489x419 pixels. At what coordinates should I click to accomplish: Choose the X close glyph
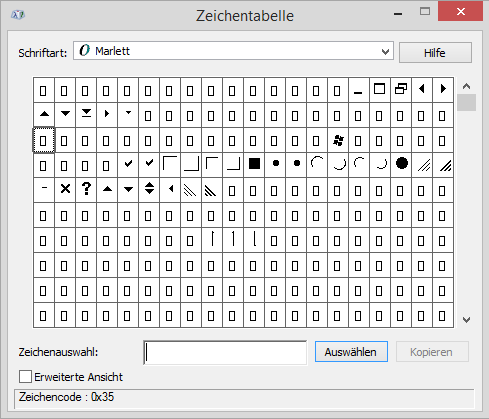[64, 191]
